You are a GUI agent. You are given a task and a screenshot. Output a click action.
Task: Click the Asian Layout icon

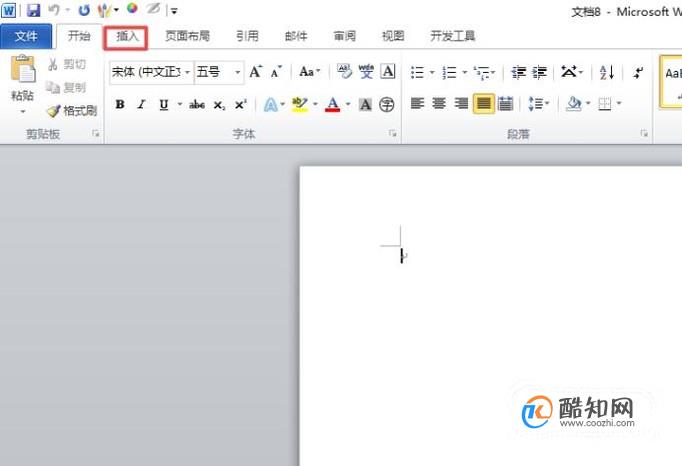tap(568, 71)
